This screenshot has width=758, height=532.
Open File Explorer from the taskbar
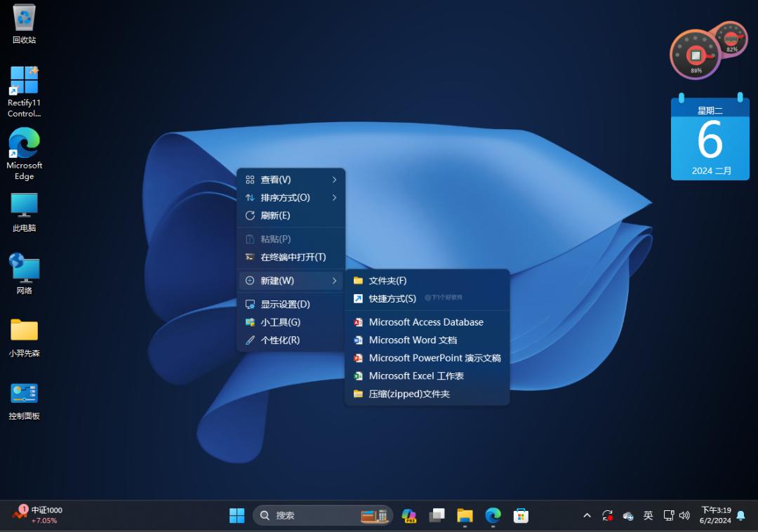coord(465,515)
